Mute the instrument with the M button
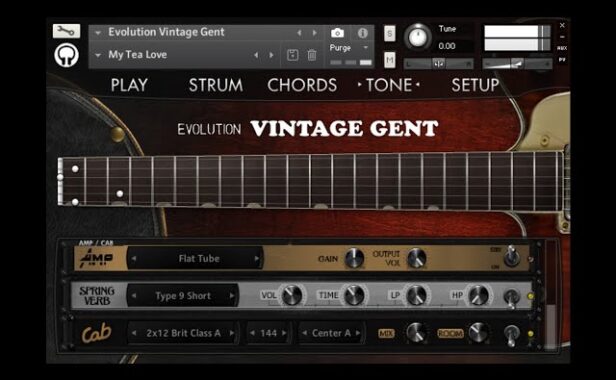The width and height of the screenshot is (616, 380). [389, 60]
